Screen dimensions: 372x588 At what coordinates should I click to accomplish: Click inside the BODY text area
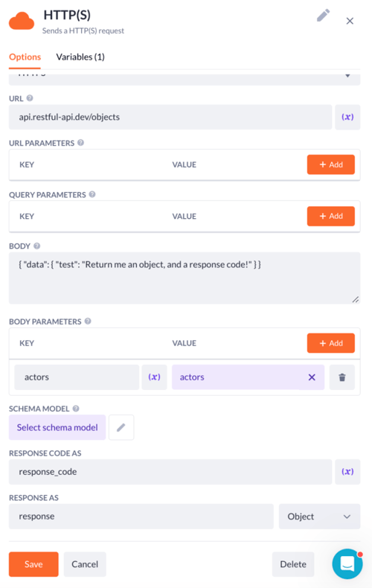click(x=185, y=278)
